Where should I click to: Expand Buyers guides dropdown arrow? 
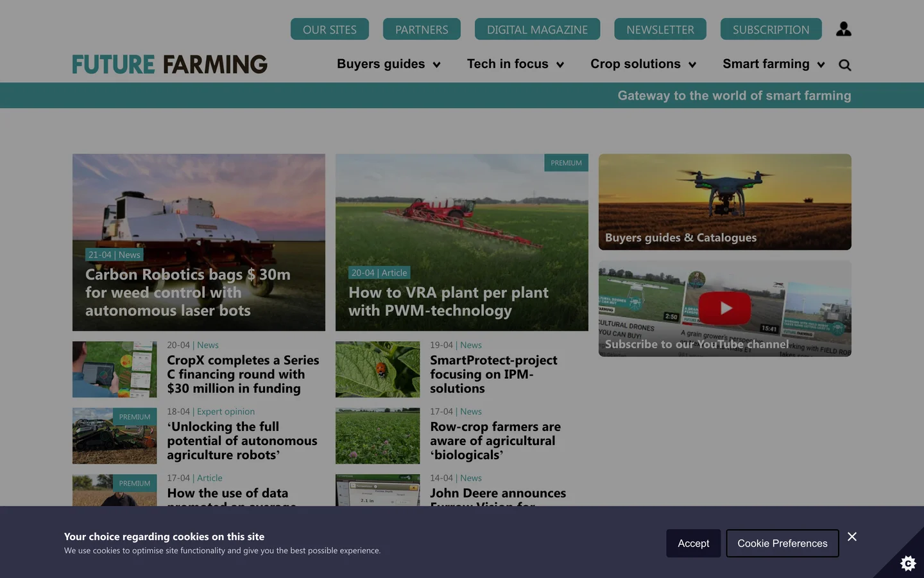pos(437,65)
